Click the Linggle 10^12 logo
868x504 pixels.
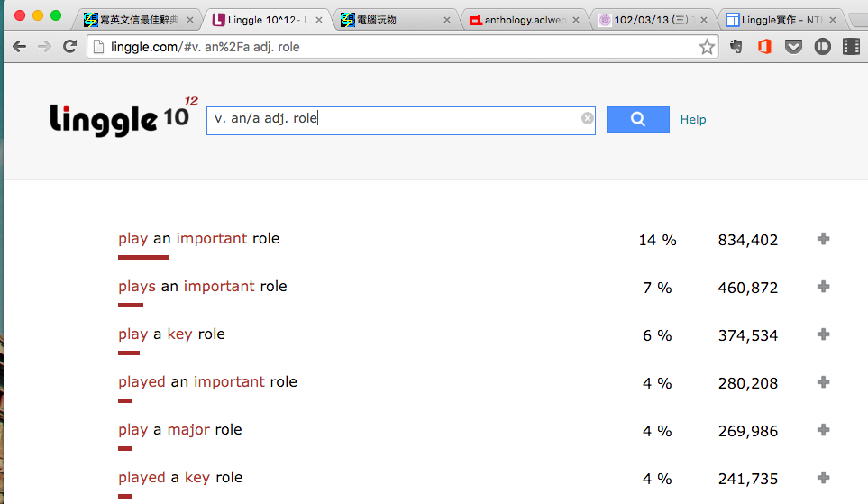pyautogui.click(x=123, y=118)
